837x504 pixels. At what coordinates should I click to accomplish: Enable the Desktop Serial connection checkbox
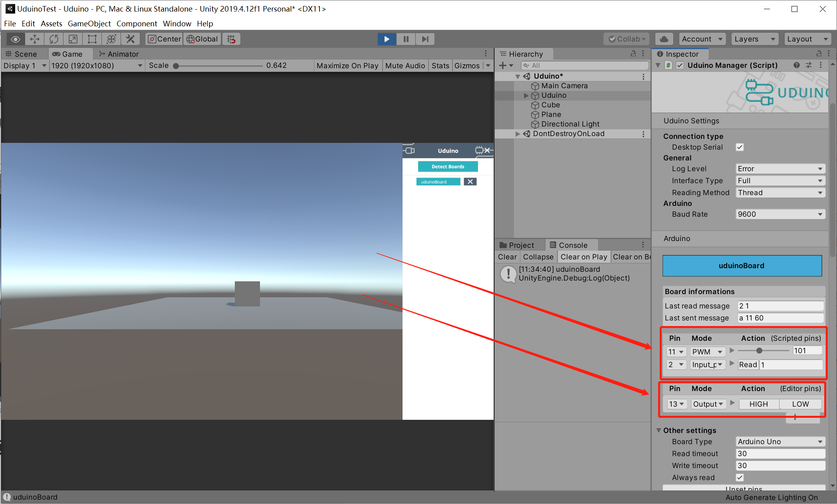[x=740, y=147]
